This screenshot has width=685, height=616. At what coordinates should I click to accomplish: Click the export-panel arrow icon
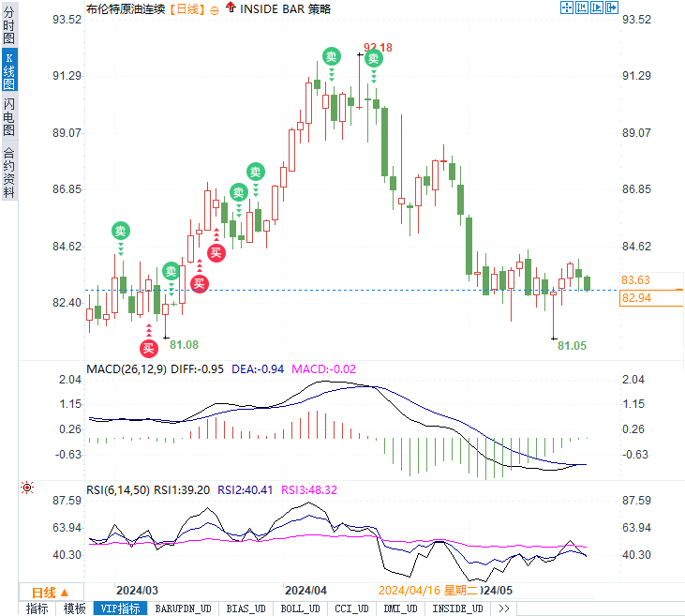(x=612, y=8)
